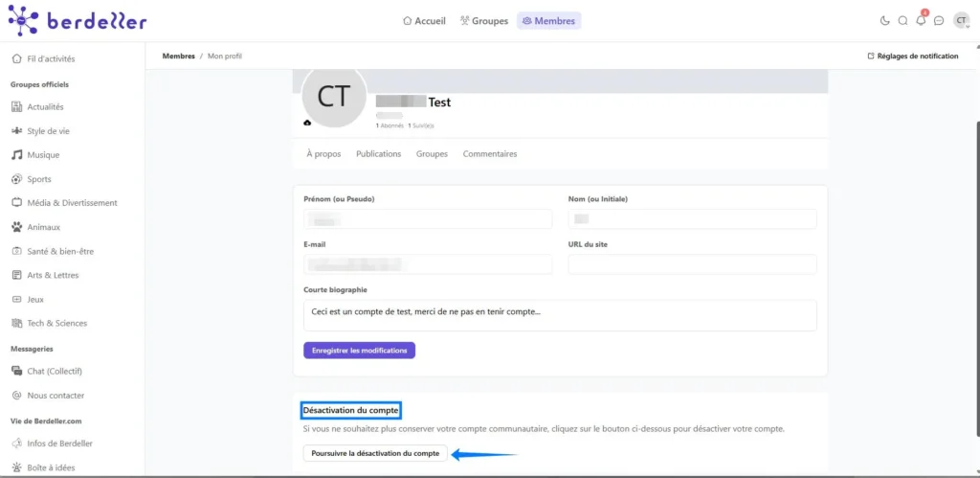The image size is (980, 478).
Task: Switch to Publications tab
Action: [x=378, y=153]
